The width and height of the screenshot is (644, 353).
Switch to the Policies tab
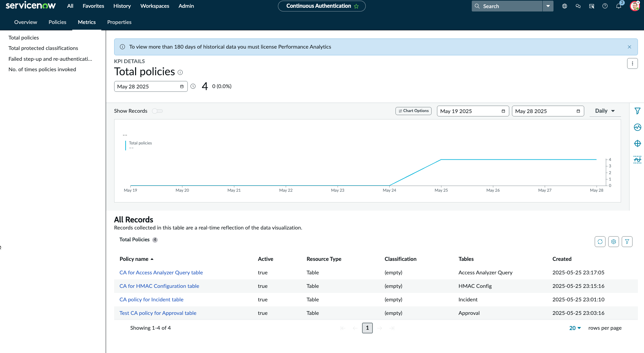(57, 22)
